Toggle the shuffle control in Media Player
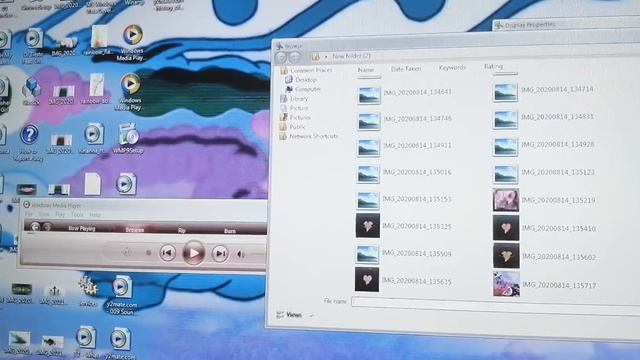Screen dimensions: 640x360 click(127, 253)
